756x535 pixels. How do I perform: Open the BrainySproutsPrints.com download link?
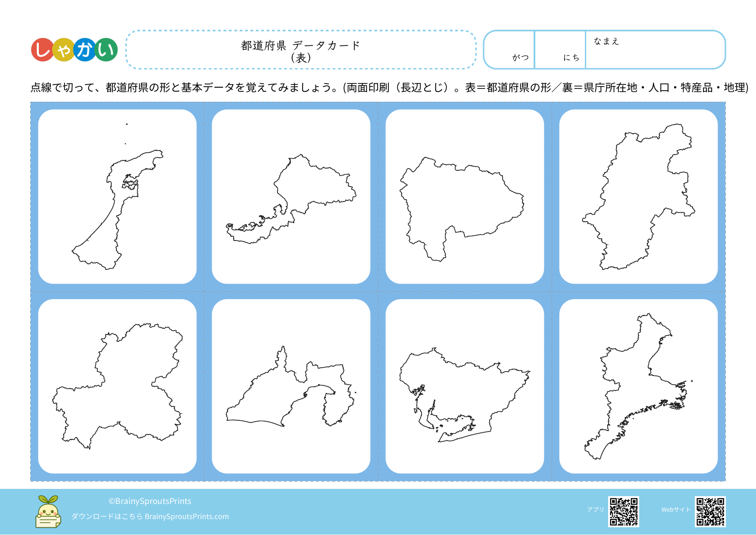(187, 516)
